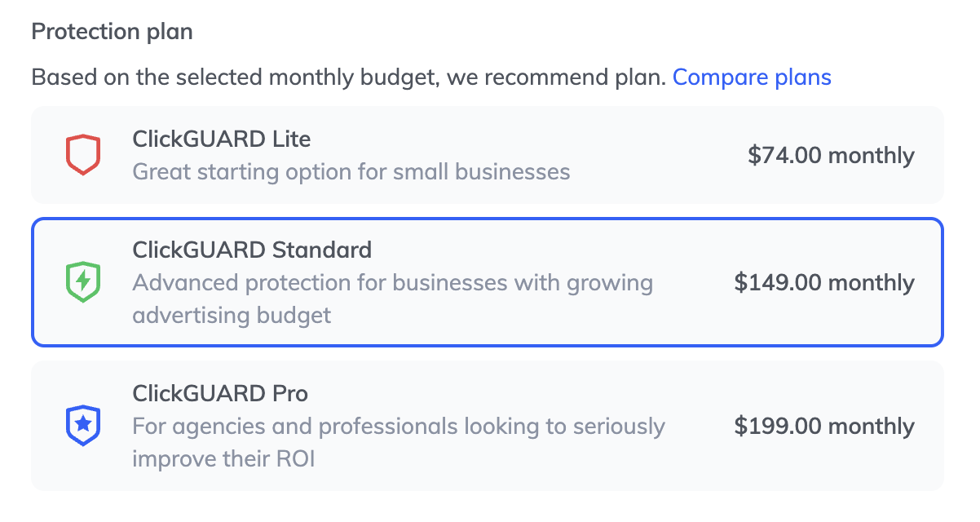
Task: Click the ClickGUARD Standard title
Action: (252, 250)
